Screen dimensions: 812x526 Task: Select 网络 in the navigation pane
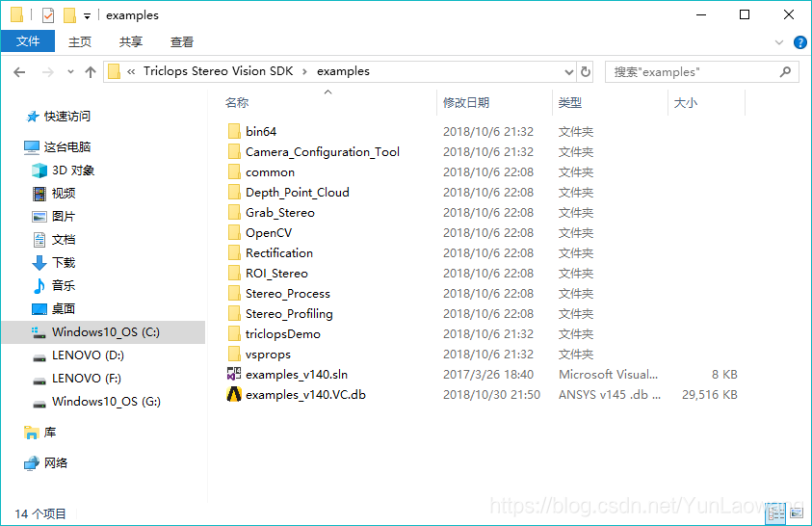[x=56, y=462]
